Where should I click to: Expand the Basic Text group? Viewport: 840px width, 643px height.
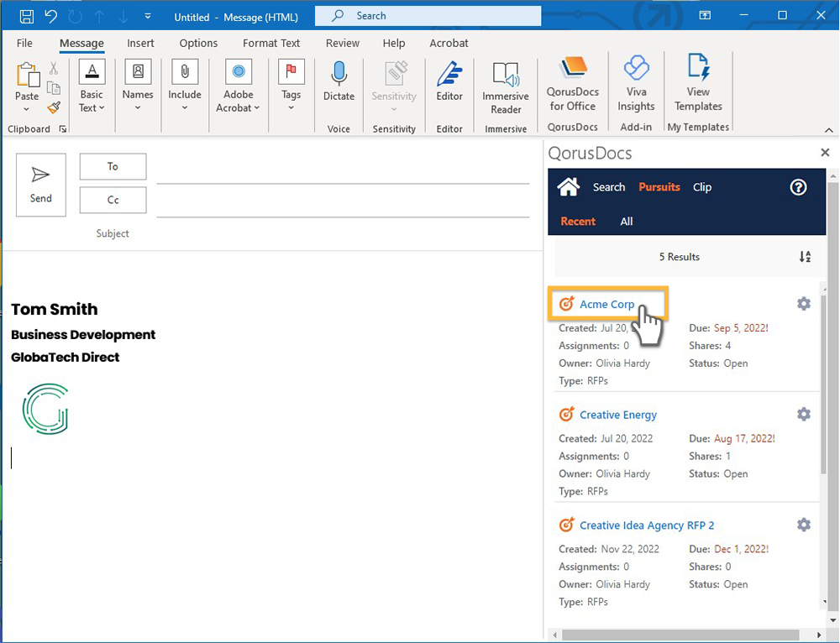tap(92, 86)
